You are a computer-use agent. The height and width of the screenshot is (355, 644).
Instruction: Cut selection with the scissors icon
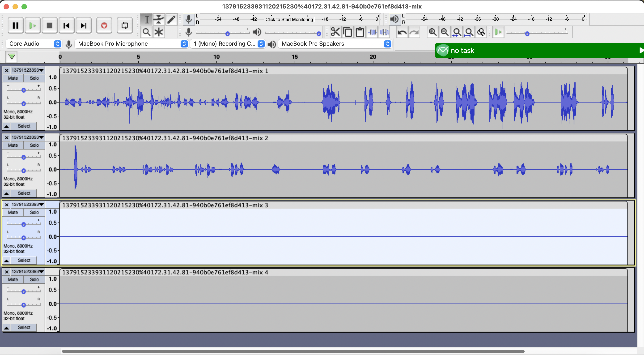click(x=335, y=32)
